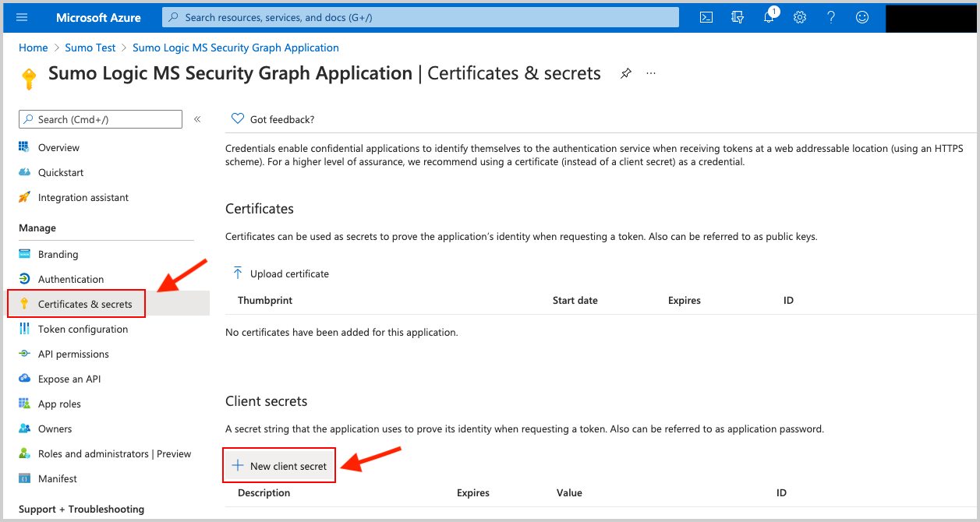This screenshot has width=980, height=522.
Task: Open Azure Cloud Shell
Action: [x=706, y=16]
